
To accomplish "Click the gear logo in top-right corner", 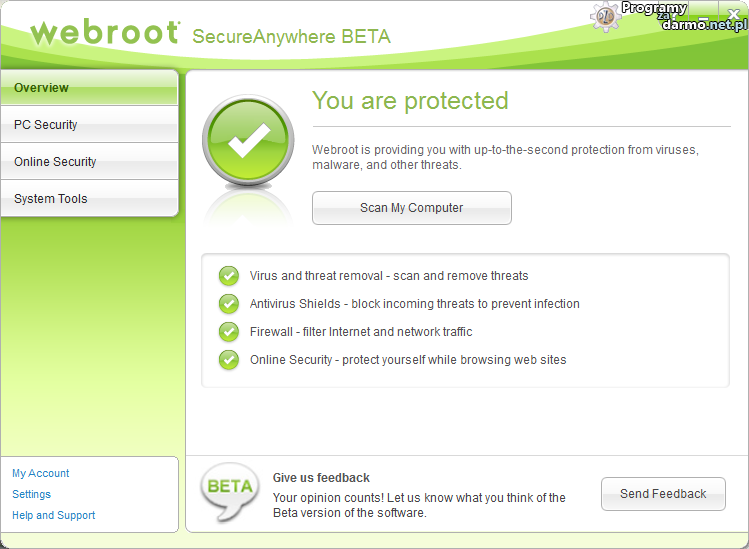I will [606, 15].
